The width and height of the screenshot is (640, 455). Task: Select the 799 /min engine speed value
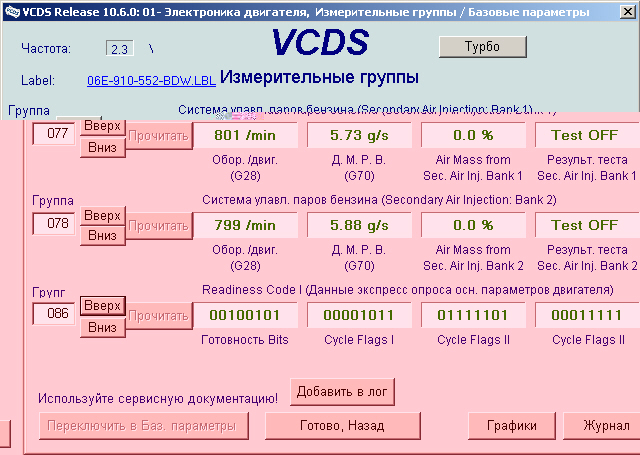tap(245, 225)
